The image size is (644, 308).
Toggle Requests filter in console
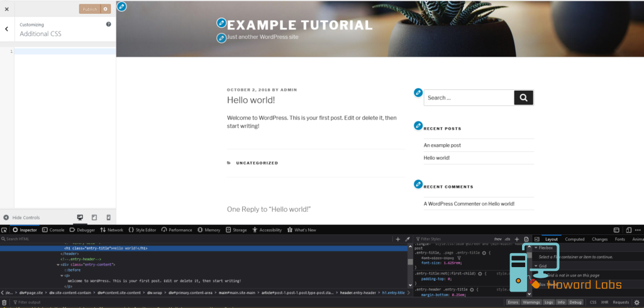click(621, 302)
